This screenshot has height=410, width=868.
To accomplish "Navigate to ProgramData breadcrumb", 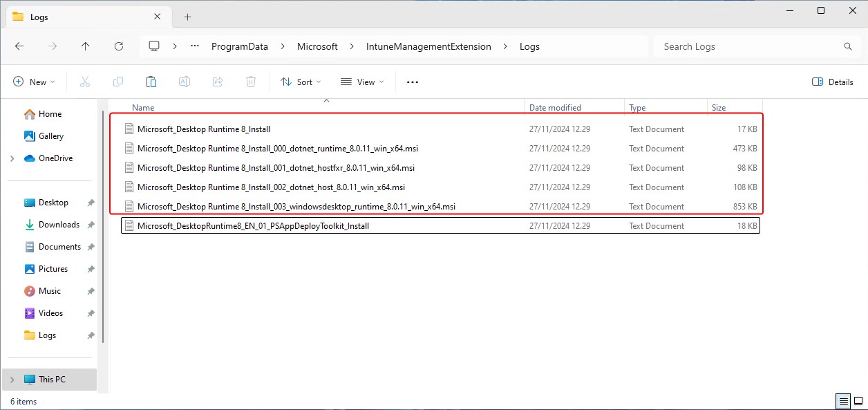I will point(239,46).
